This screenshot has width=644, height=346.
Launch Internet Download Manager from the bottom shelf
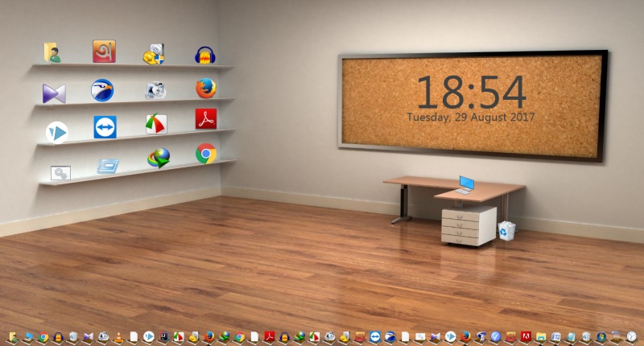point(159,158)
